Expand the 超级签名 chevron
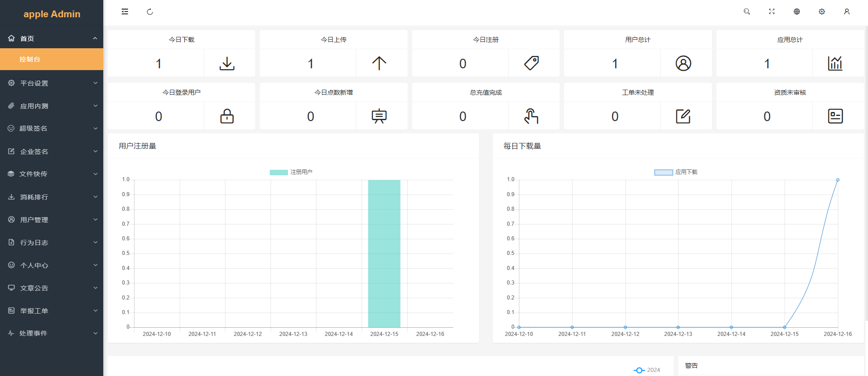 [x=96, y=128]
